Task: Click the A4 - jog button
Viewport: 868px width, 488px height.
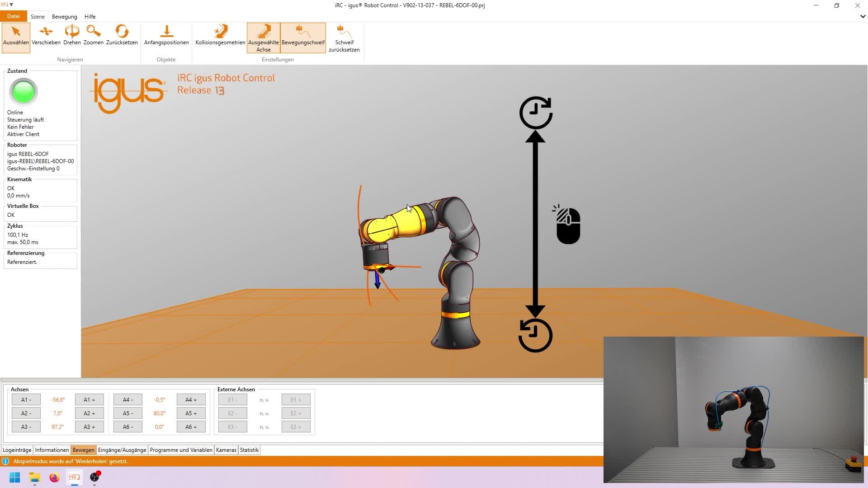Action: tap(128, 400)
